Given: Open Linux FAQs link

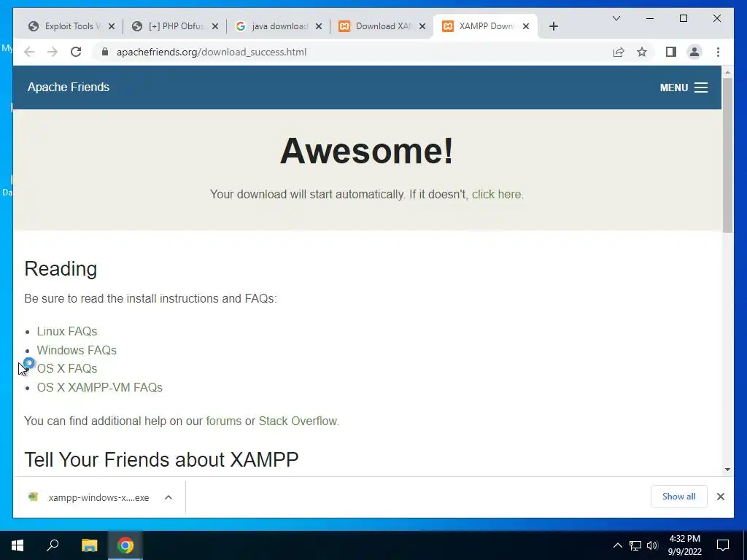Looking at the screenshot, I should (x=67, y=332).
